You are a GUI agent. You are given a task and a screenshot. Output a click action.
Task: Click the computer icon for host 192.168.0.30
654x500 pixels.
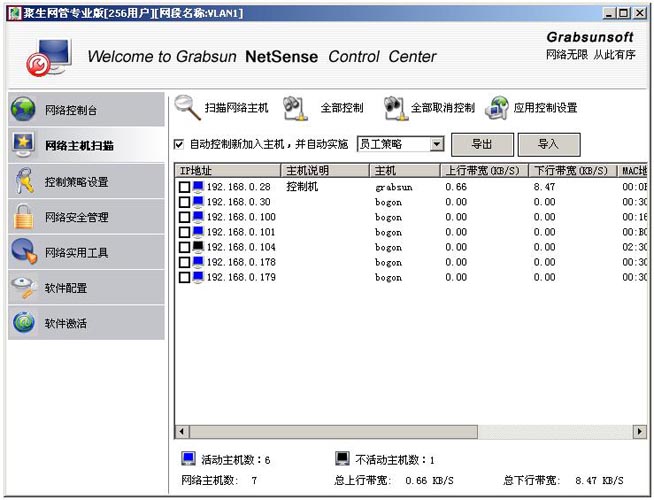pos(198,202)
